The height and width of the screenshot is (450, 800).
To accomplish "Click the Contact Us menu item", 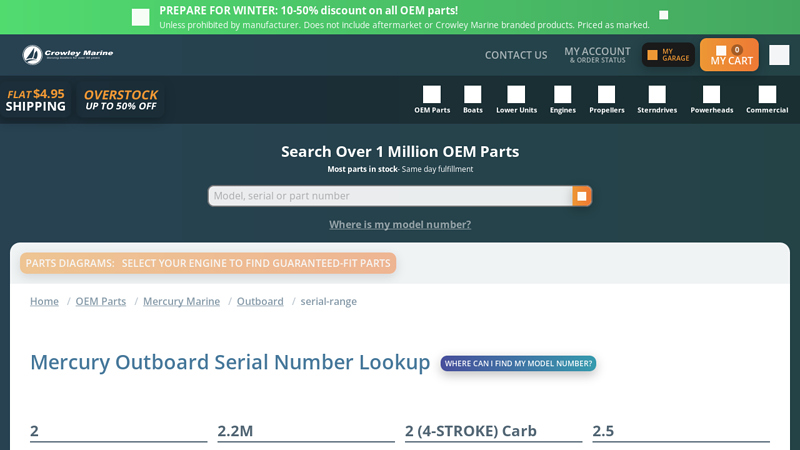I will coord(516,55).
